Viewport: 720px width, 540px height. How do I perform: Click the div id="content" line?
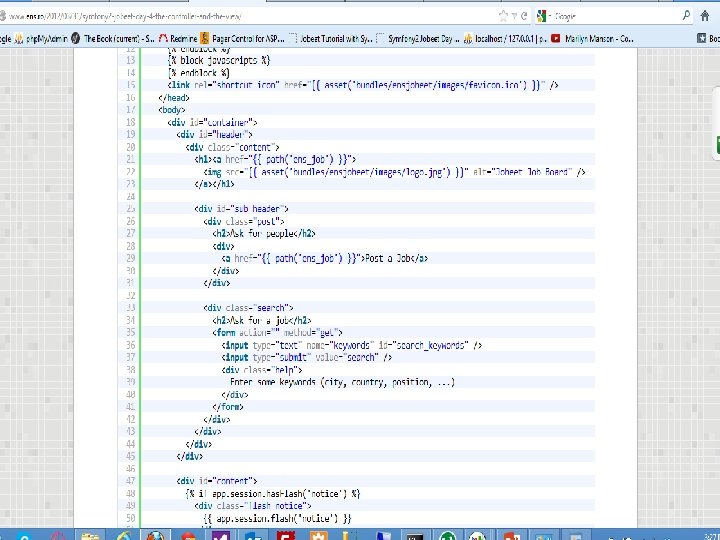pyautogui.click(x=217, y=481)
